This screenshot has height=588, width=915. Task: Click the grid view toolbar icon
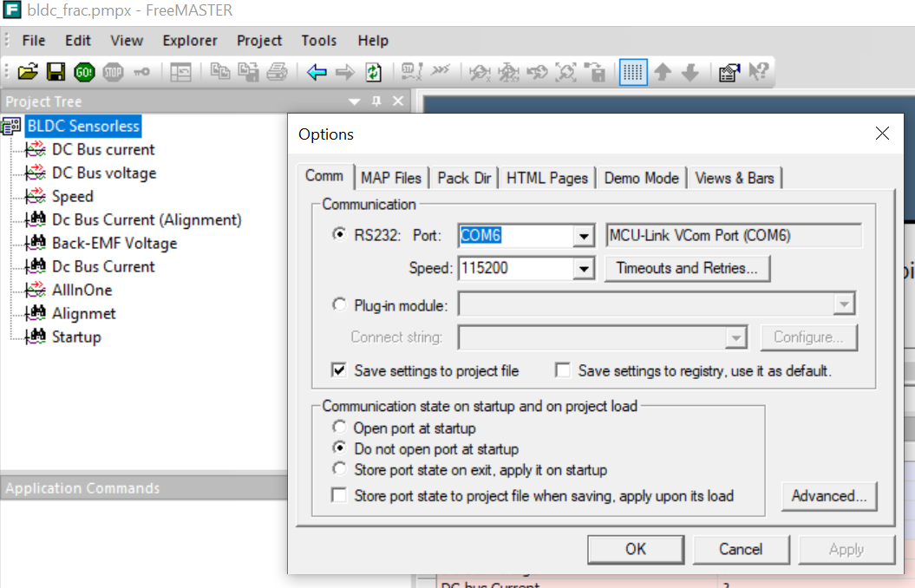[x=633, y=72]
